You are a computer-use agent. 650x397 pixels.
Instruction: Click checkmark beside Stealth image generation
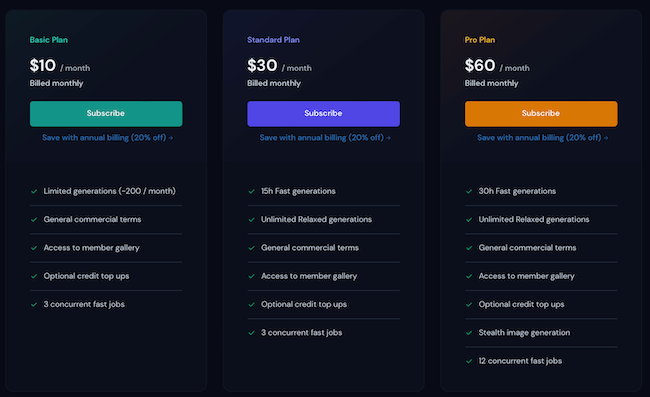coord(469,333)
